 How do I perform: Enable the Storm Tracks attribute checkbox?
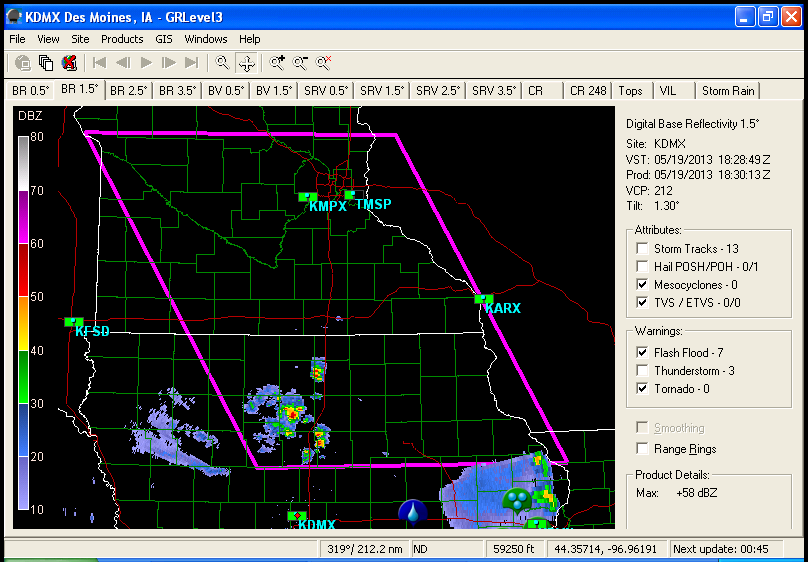(642, 248)
